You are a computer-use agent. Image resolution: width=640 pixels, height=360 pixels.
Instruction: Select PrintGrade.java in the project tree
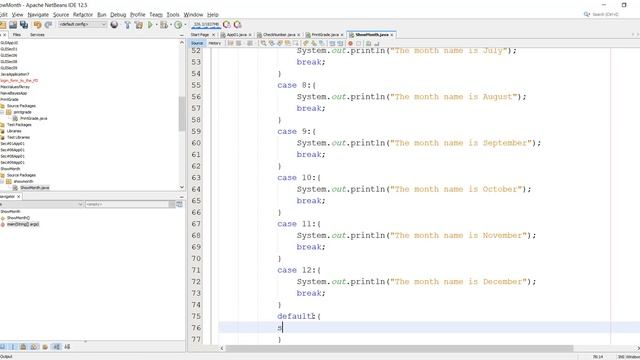33,118
